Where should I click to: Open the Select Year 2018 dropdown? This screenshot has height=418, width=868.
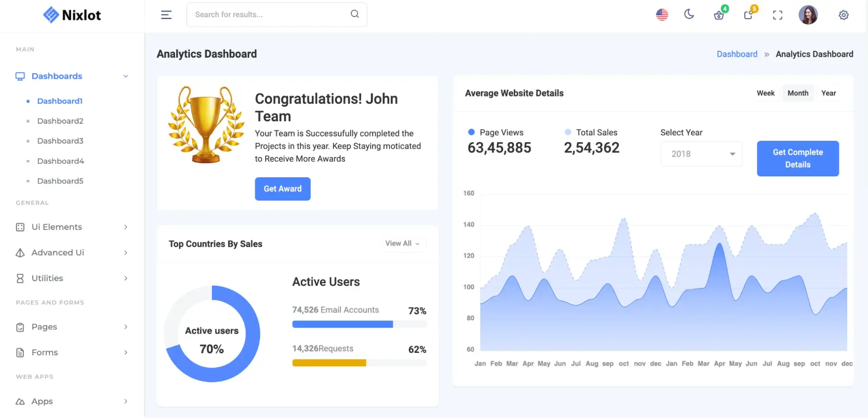pyautogui.click(x=701, y=154)
